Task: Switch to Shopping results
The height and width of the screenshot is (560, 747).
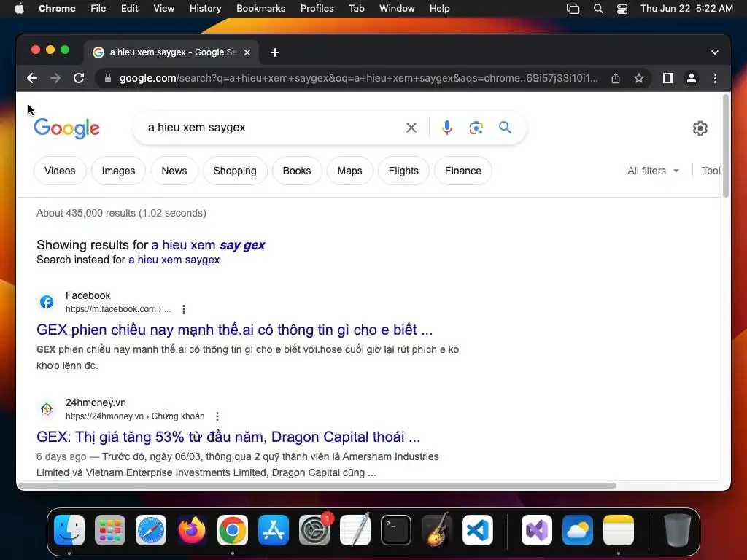Action: coord(235,171)
